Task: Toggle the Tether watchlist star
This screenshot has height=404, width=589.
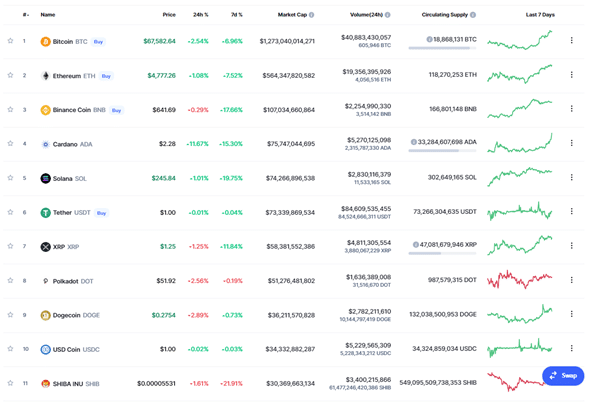Action: tap(11, 212)
